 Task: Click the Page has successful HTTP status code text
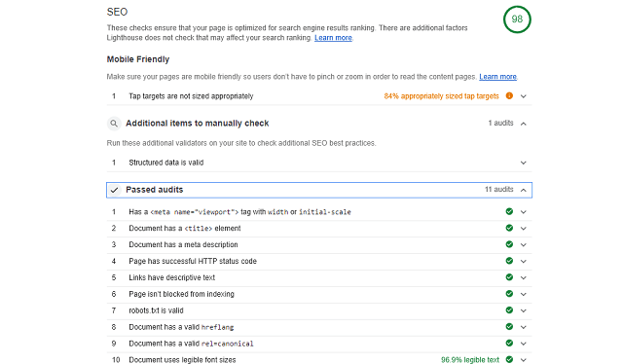(193, 261)
